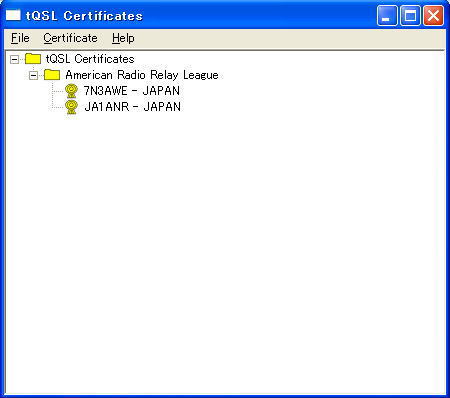Select the tQSL Certificates tree label
Image resolution: width=450 pixels, height=398 pixels.
pos(90,59)
